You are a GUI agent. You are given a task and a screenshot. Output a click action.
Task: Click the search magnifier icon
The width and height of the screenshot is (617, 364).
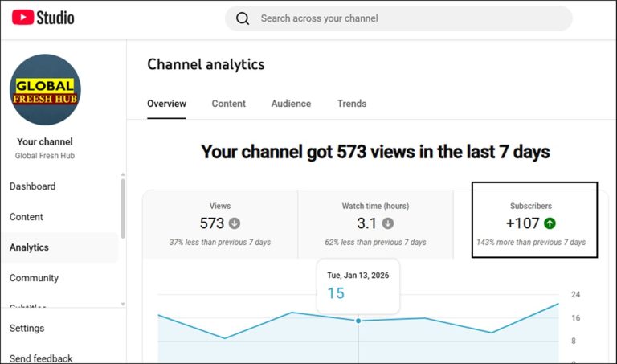coord(243,18)
